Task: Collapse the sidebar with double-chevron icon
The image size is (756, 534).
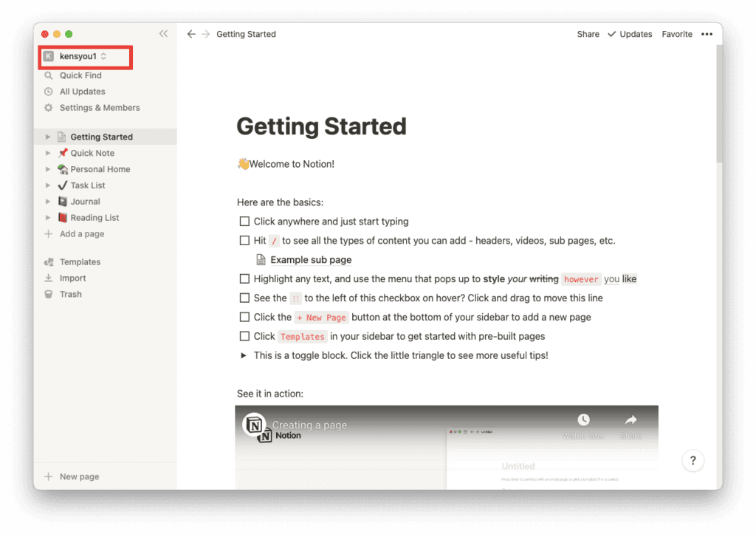Action: click(163, 34)
